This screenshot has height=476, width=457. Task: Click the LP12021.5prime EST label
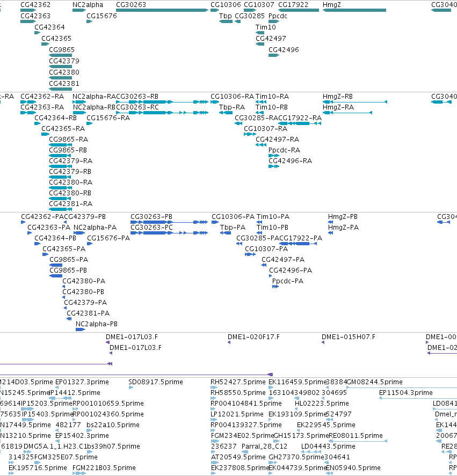coord(237,414)
